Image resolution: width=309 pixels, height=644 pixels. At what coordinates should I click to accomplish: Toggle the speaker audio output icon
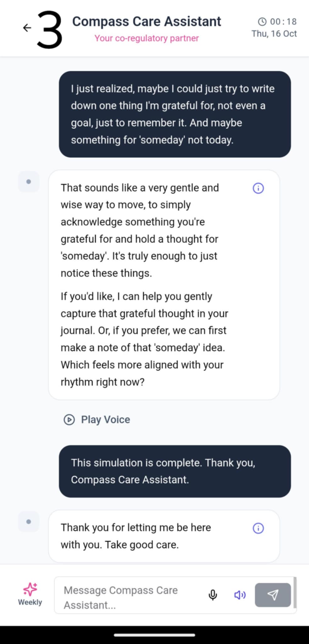tap(240, 595)
